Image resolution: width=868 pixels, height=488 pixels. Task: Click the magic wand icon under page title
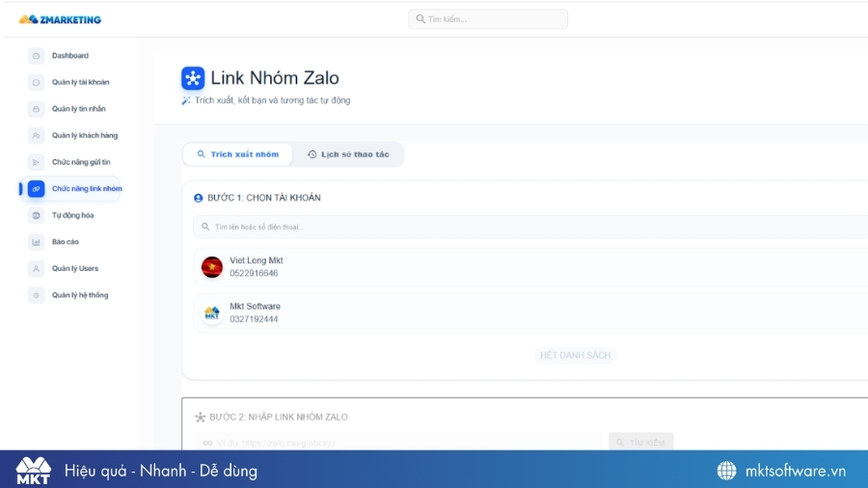point(186,100)
